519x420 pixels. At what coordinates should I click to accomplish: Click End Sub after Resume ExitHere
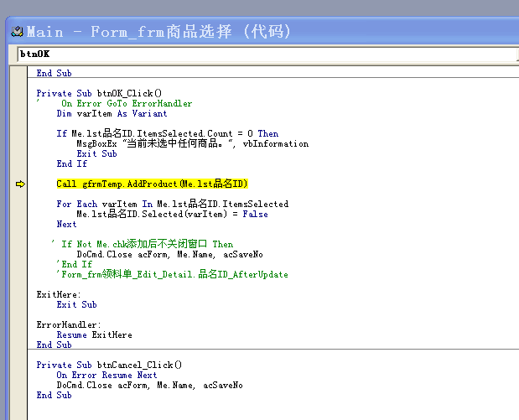pyautogui.click(x=54, y=345)
